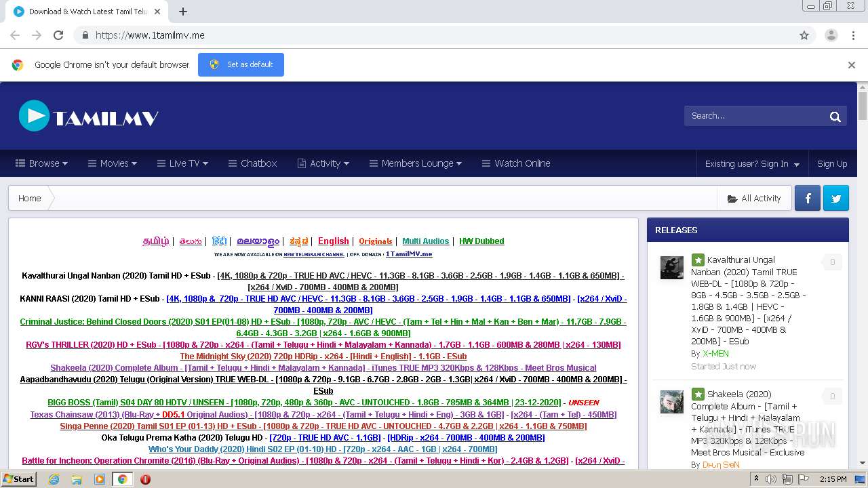868x488 pixels.
Task: Open a new browser tab
Action: [x=183, y=12]
